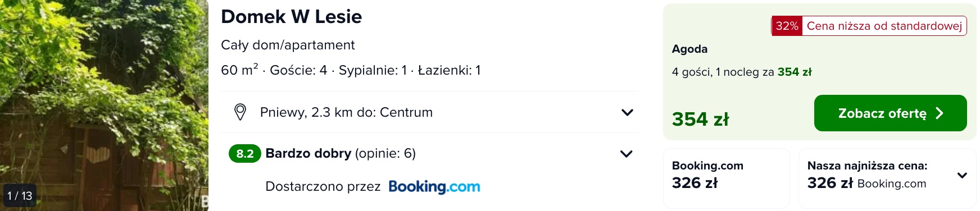Click the Booking.com logo under the rating
This screenshot has width=980, height=211.
(x=434, y=187)
